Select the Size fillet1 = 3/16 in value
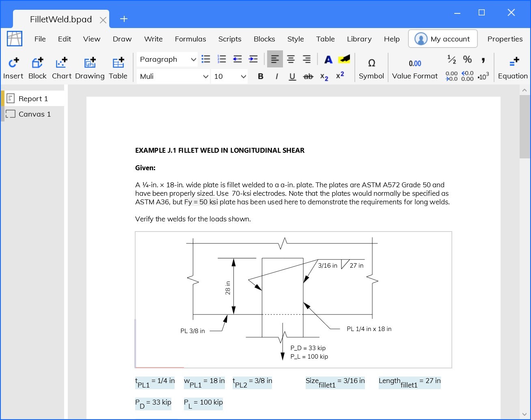Viewport: 531px width, 420px height. 335,383
